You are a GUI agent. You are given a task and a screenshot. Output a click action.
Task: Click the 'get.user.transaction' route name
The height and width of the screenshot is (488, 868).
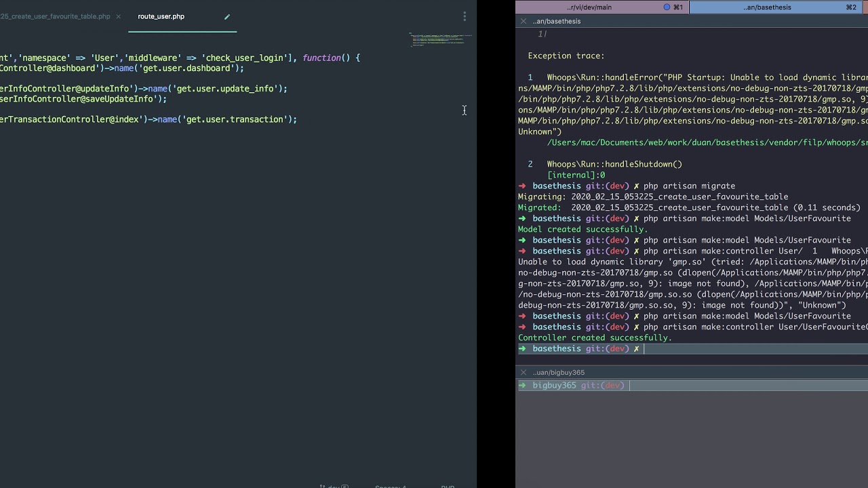(x=233, y=119)
